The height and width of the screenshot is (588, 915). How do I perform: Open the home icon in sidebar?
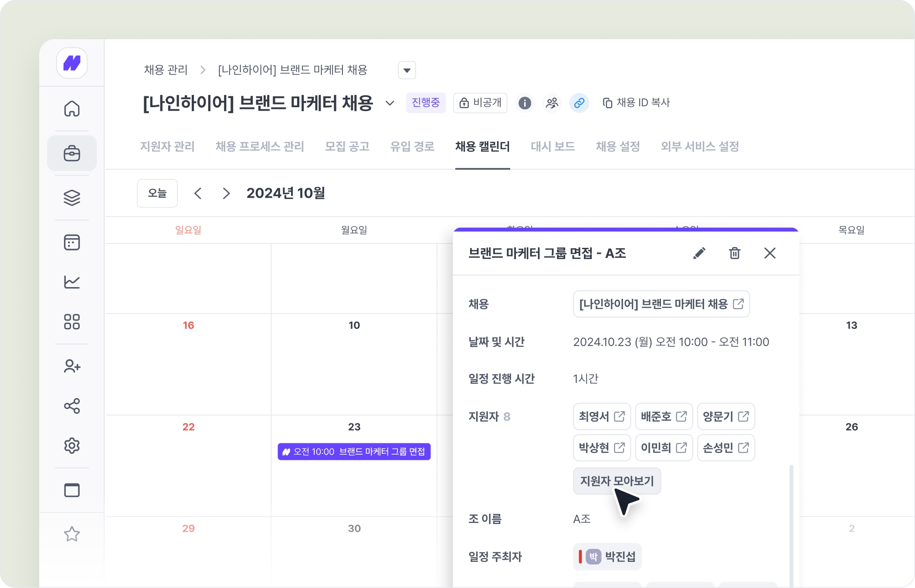(x=72, y=108)
